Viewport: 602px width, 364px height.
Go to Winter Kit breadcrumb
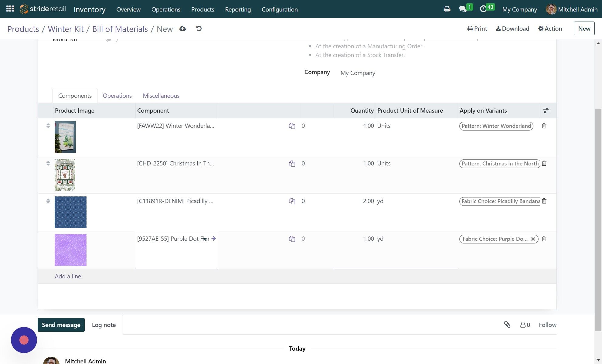[66, 29]
